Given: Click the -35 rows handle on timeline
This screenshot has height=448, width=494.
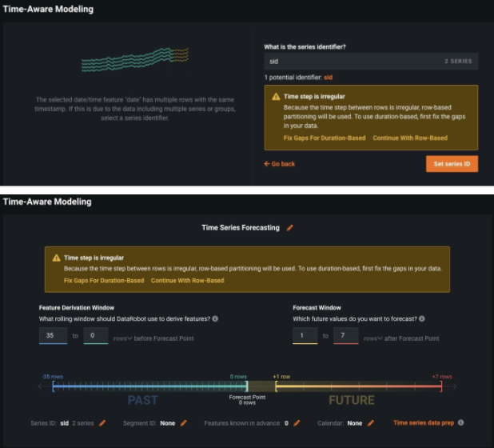Looking at the screenshot, I should 53,387.
